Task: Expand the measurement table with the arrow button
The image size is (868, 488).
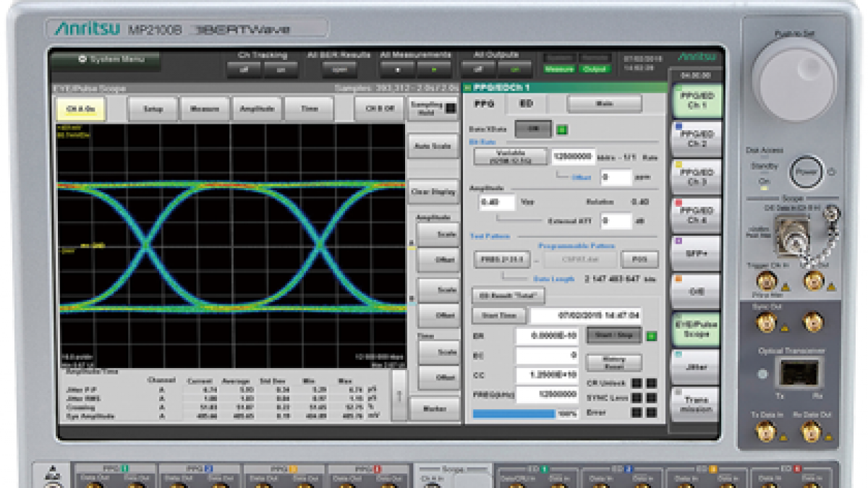Action: point(399,395)
